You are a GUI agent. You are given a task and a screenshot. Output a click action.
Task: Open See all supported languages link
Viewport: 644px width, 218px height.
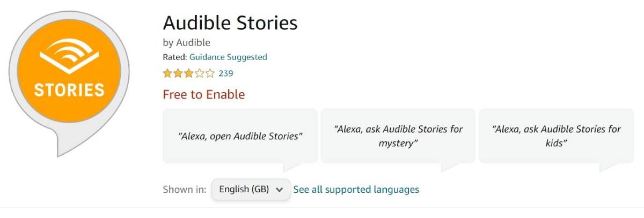tap(356, 190)
